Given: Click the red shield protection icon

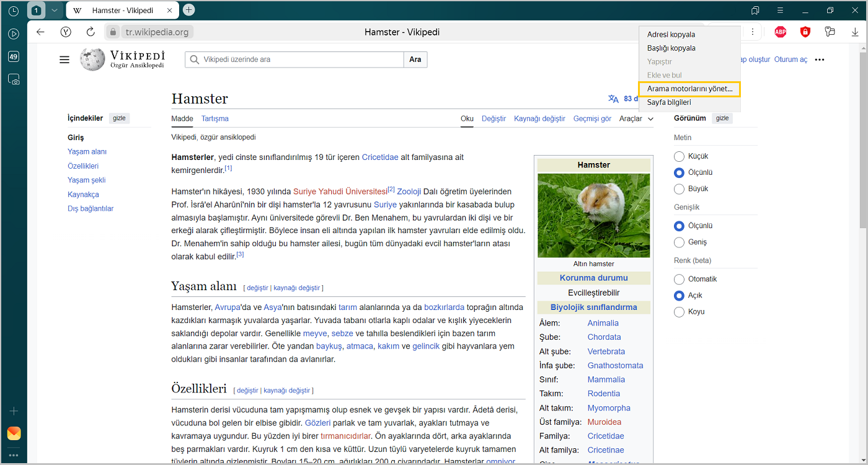Looking at the screenshot, I should tap(805, 32).
